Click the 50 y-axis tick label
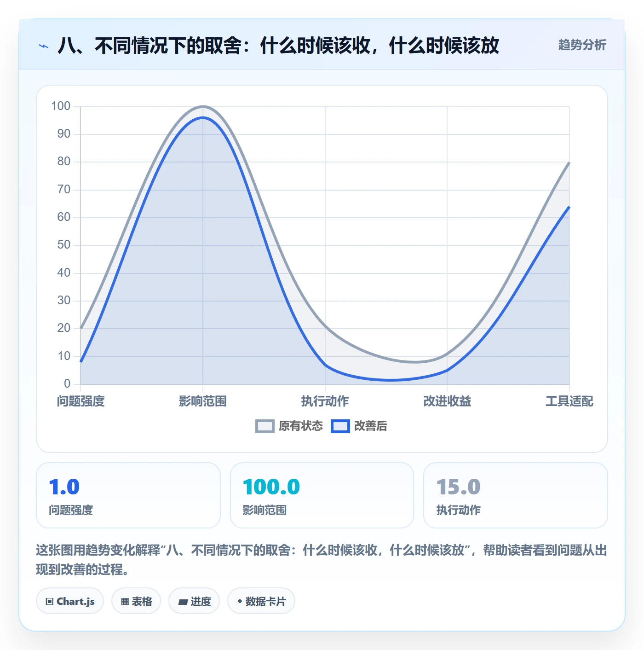Viewport: 644px width, 650px height. click(x=64, y=245)
